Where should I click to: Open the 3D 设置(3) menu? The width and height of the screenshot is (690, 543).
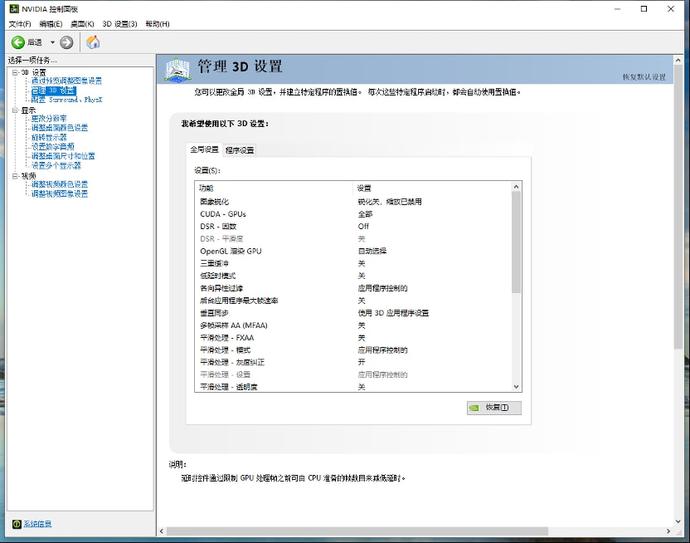pyautogui.click(x=120, y=24)
